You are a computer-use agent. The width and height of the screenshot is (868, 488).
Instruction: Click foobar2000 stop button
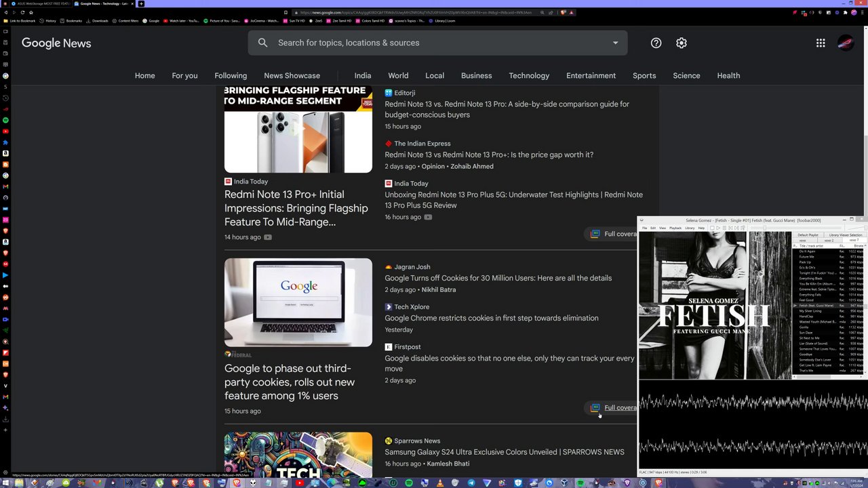point(712,228)
